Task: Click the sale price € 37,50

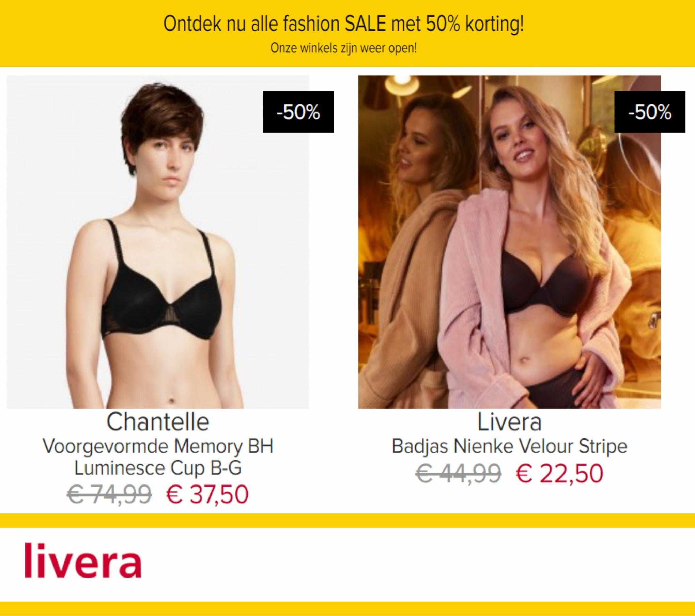Action: click(x=207, y=495)
